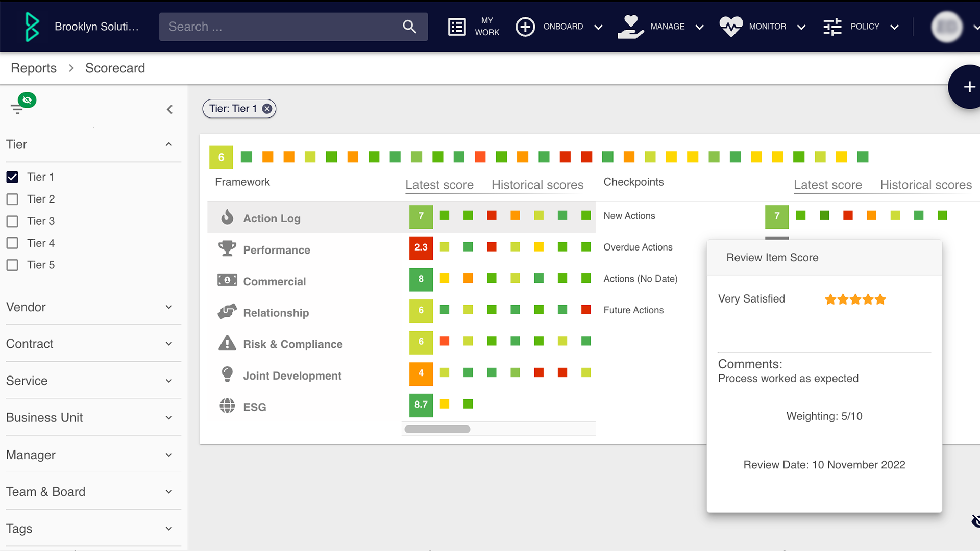Check the Tier 2 checkbox
Screen dimensions: 980x551
point(12,199)
